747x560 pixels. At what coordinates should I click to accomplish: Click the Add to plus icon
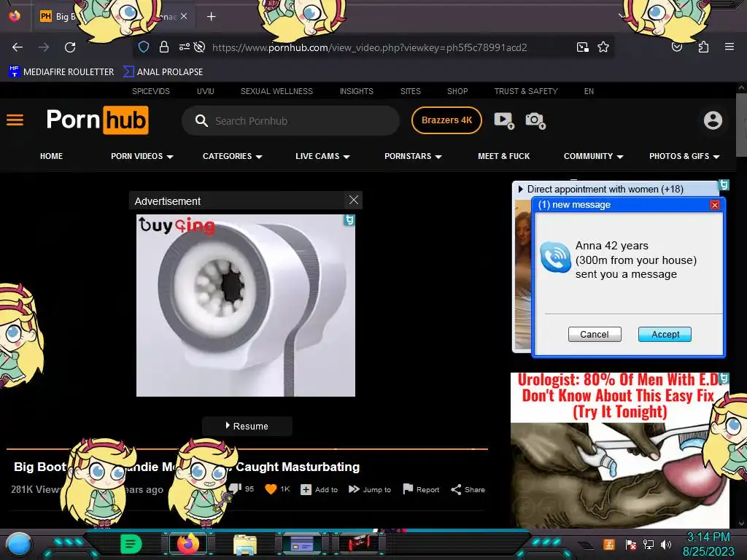306,489
